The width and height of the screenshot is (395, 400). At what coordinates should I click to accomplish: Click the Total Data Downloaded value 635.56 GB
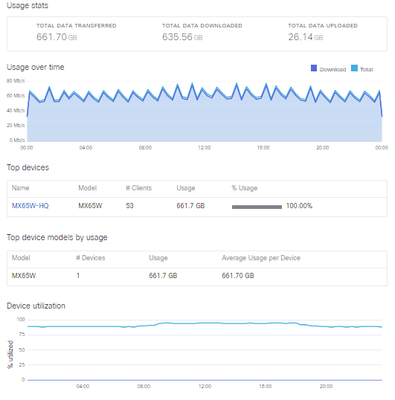[x=182, y=37]
